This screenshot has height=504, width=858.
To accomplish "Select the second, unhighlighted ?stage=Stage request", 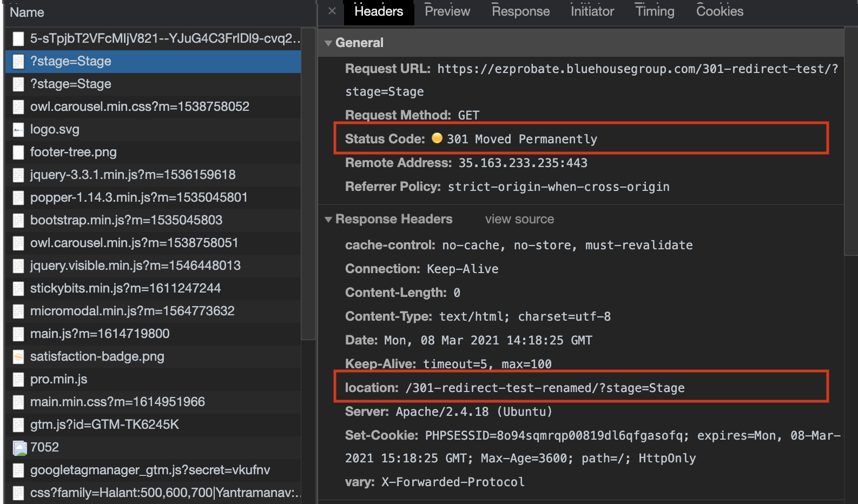I will tap(153, 84).
